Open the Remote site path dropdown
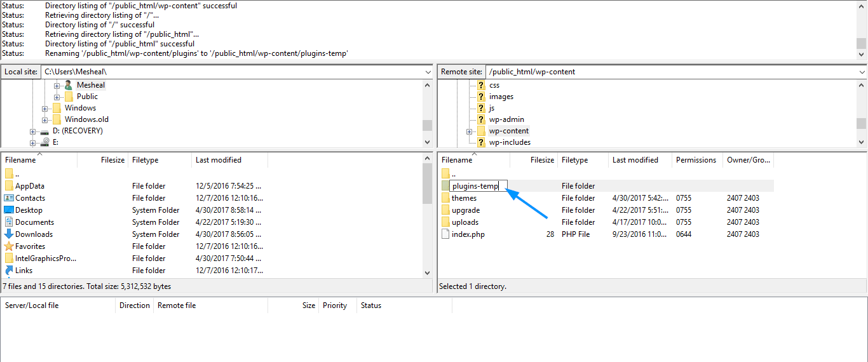This screenshot has height=362, width=868. [862, 72]
